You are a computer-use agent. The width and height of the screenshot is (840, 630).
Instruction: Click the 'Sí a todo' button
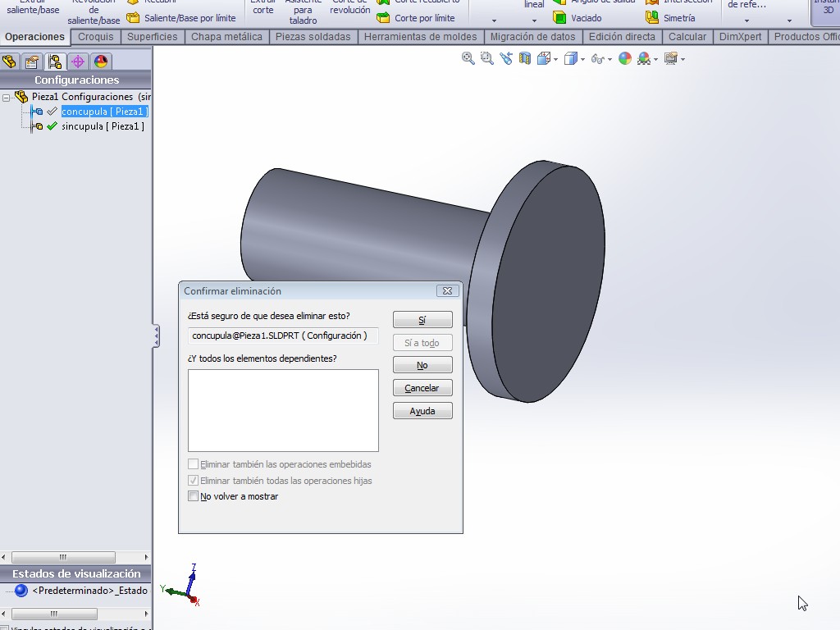(x=422, y=342)
